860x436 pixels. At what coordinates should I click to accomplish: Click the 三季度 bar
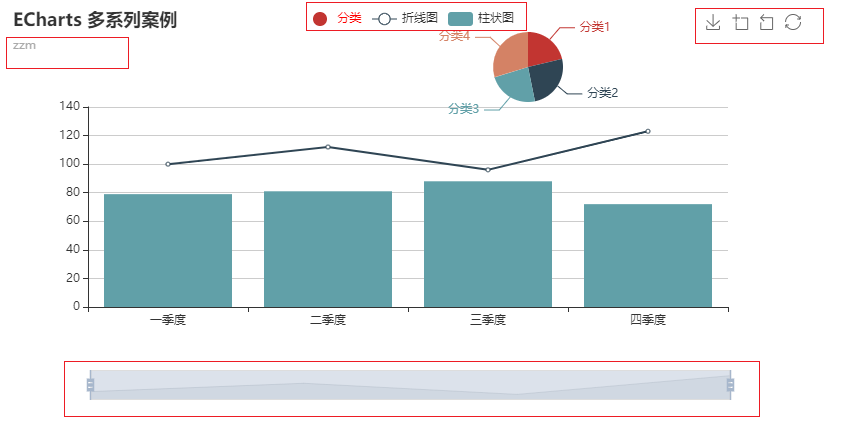pos(488,244)
